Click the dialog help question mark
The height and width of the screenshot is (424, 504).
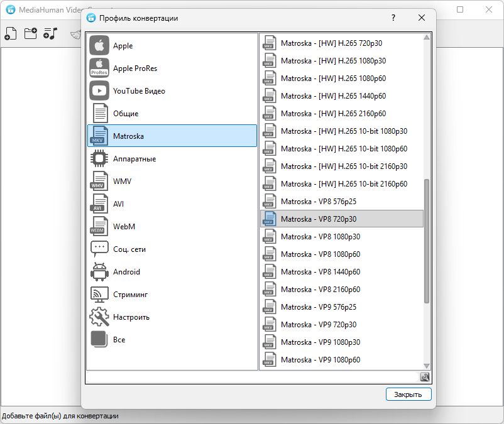point(393,18)
